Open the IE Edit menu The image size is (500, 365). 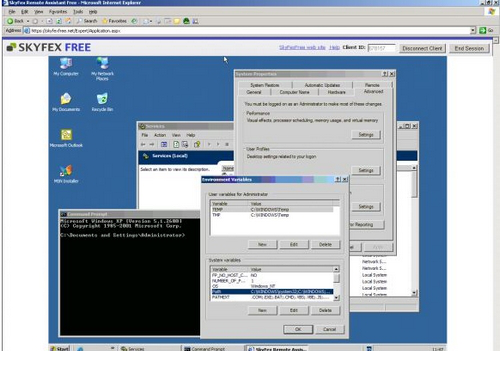coord(25,12)
